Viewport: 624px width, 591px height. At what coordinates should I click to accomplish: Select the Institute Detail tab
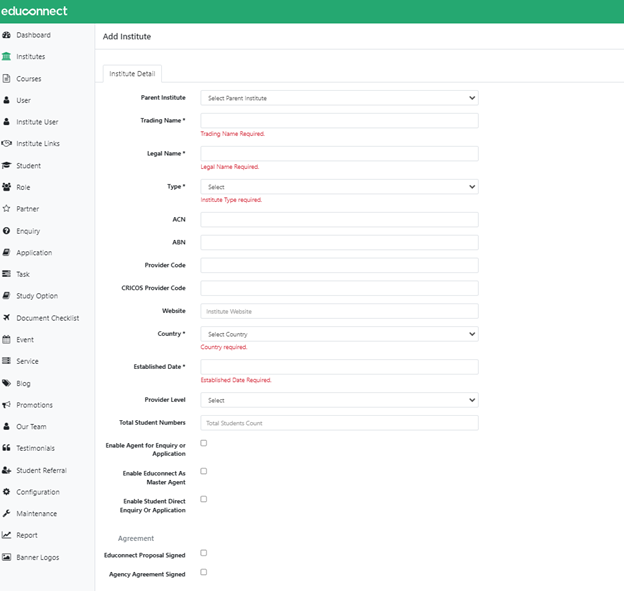coord(132,74)
